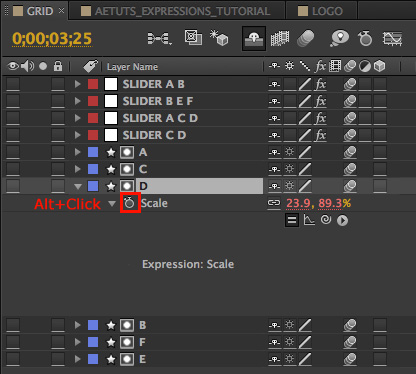Toggle visibility of layer A
Viewport: 416px width, 374px height.
tap(13, 152)
